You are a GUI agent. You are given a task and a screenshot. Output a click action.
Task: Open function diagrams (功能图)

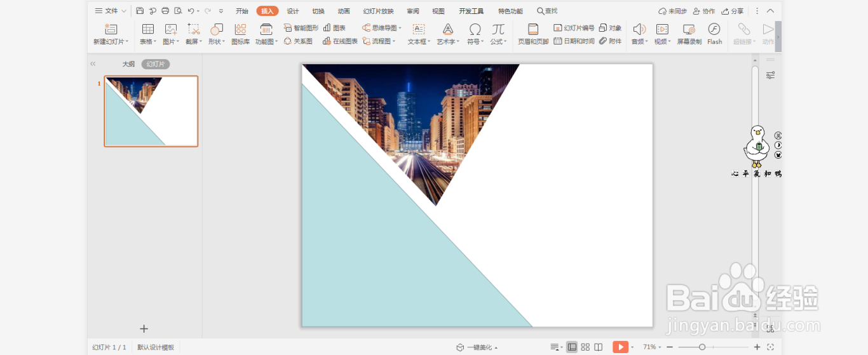pyautogui.click(x=266, y=34)
